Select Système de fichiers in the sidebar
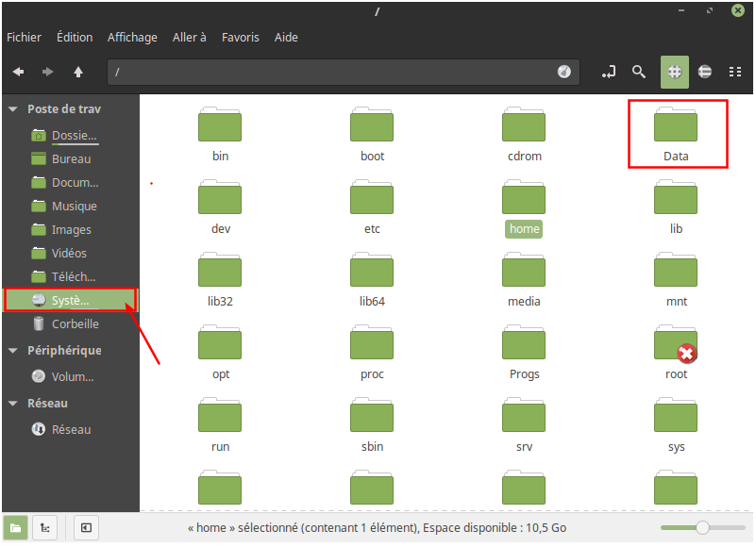The image size is (756, 547). tap(71, 300)
